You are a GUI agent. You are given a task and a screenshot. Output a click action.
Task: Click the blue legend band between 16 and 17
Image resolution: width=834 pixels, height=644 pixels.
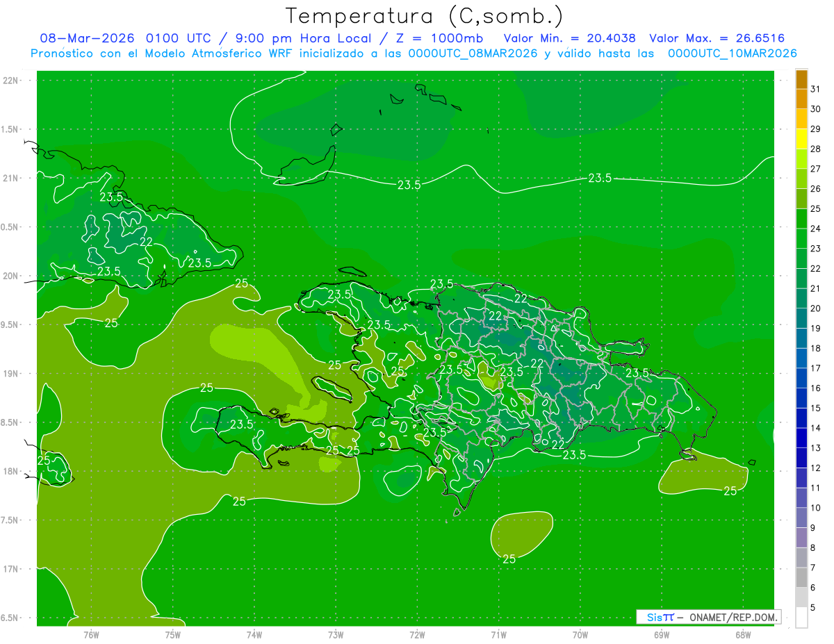tap(801, 379)
